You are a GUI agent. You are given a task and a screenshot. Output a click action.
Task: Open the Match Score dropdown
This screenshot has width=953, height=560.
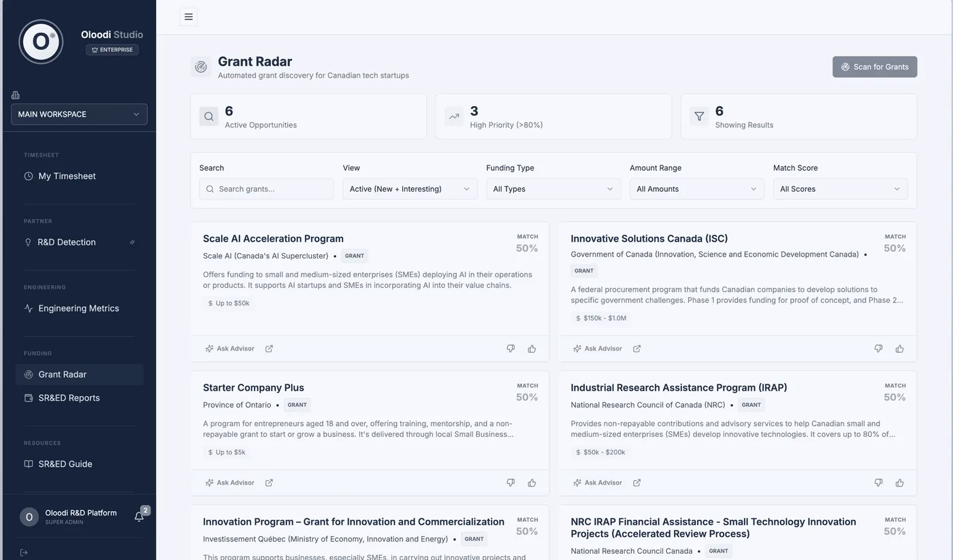coord(840,189)
